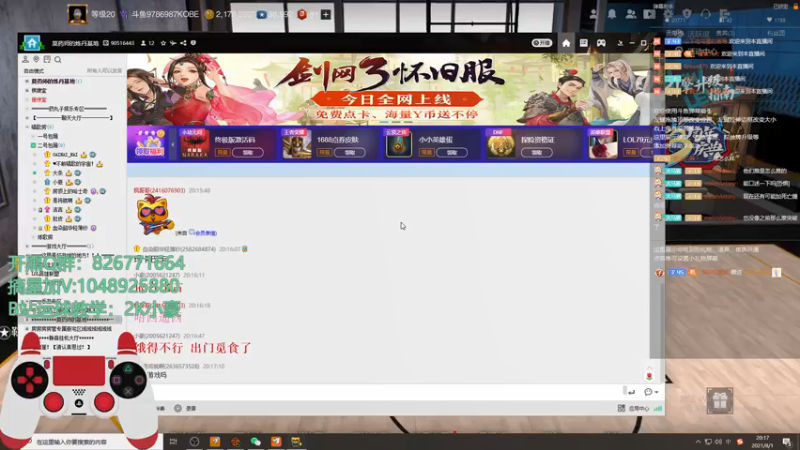Click the Windows taskbar search box

pos(92,442)
